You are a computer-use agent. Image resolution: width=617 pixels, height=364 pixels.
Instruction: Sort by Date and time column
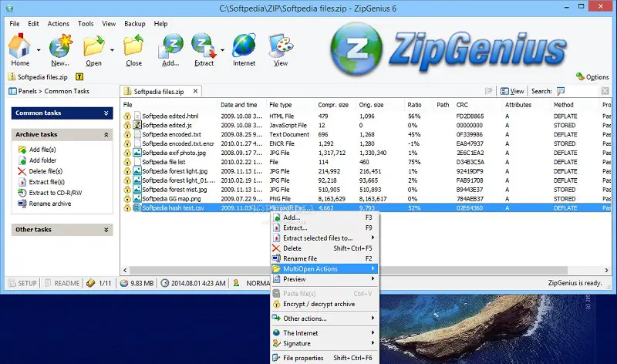[238, 105]
